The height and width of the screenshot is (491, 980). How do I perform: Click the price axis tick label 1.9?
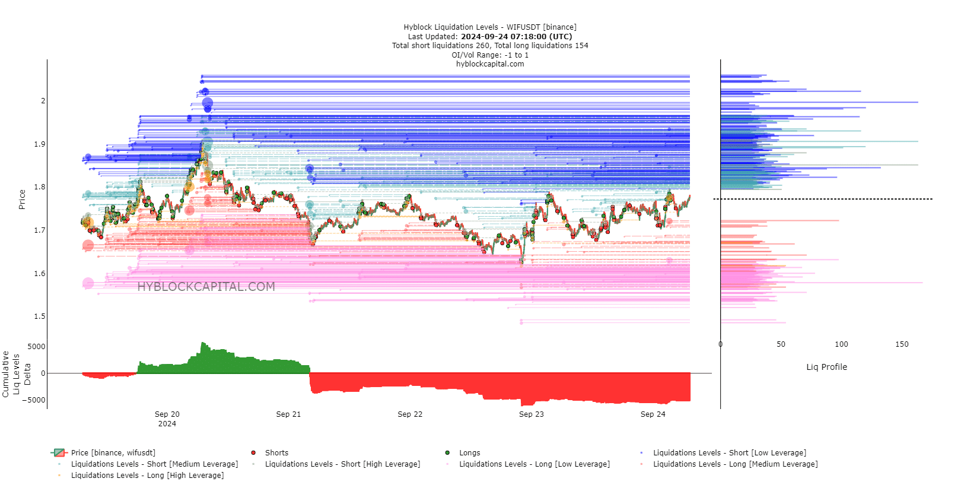click(40, 144)
